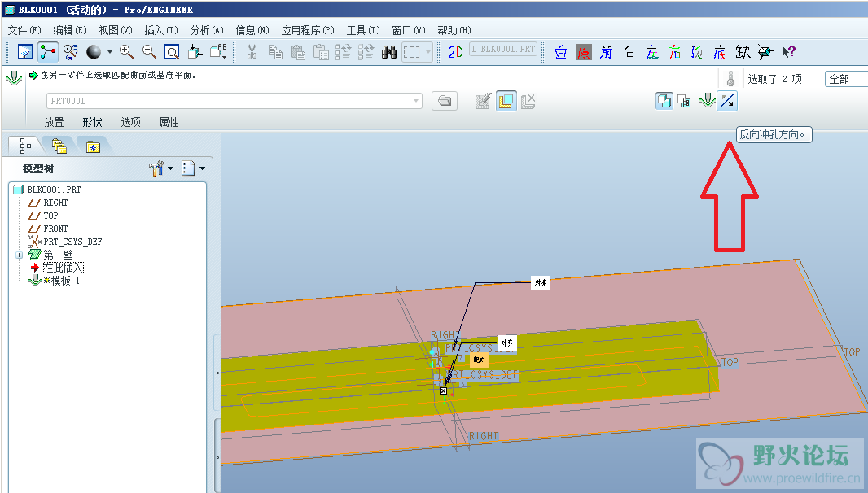Screen dimensions: 868x493
Task: Click the Redraw screen icon
Action: point(25,52)
